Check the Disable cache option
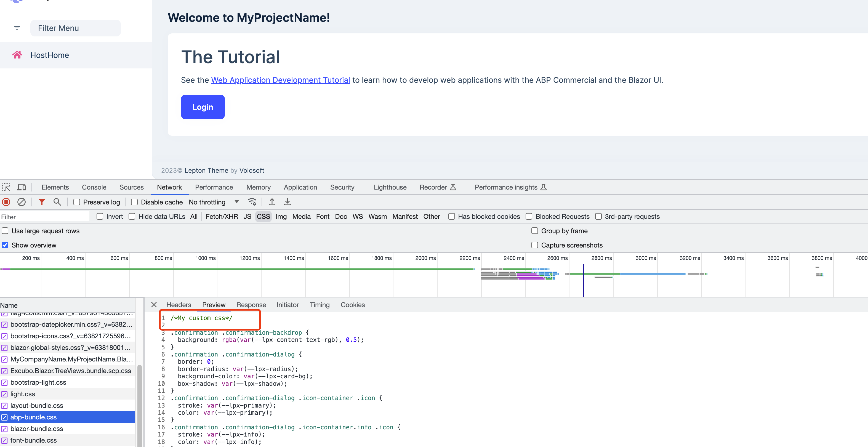This screenshot has height=447, width=868. coord(134,202)
